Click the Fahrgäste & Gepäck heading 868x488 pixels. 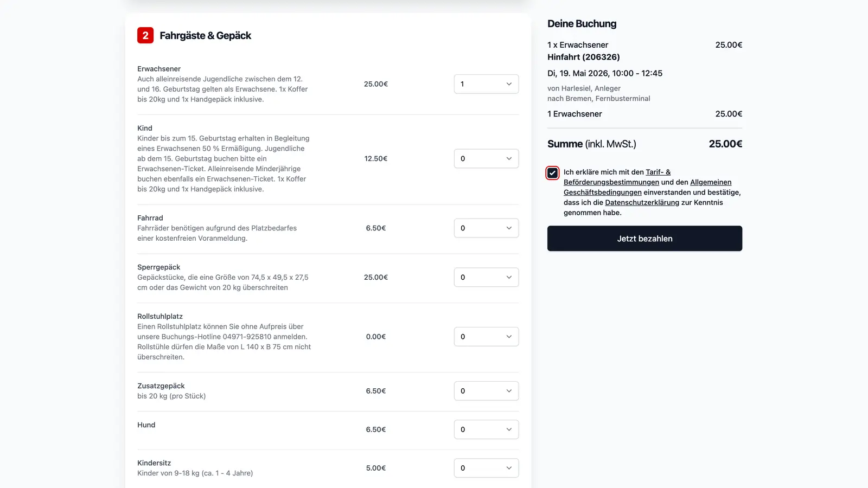click(x=205, y=36)
